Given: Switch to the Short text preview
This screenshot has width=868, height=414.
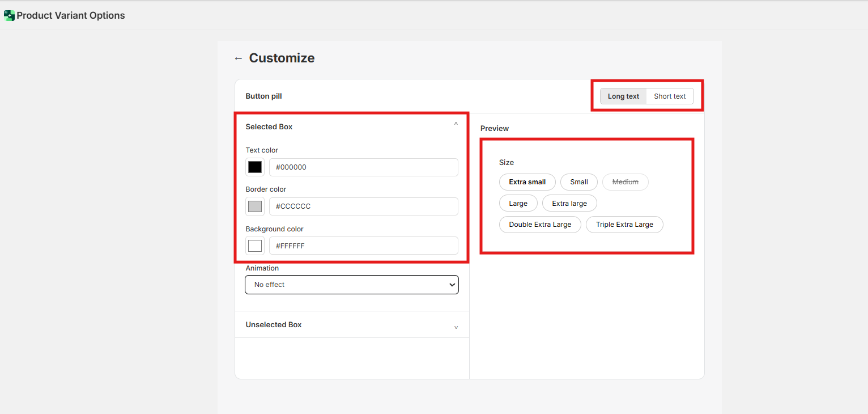Looking at the screenshot, I should pos(670,96).
